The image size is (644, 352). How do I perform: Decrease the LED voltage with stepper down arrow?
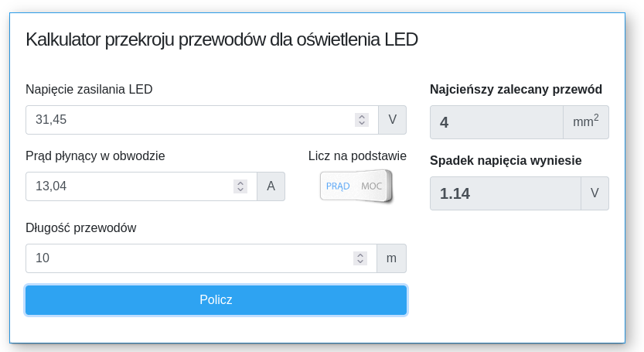tap(362, 123)
